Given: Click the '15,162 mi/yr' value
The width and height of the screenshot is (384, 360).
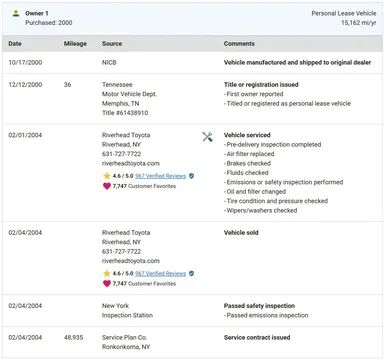Looking at the screenshot, I should [359, 23].
